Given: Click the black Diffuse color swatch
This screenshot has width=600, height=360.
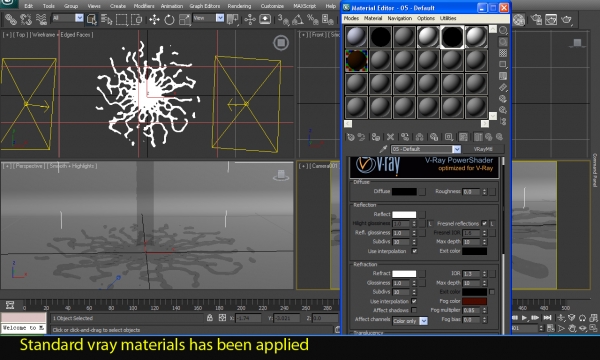Looking at the screenshot, I should [404, 191].
